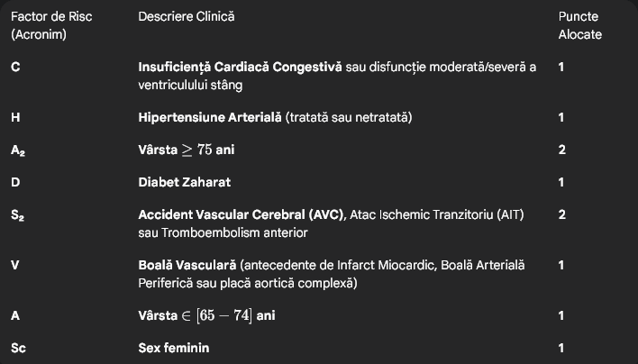This screenshot has height=364, width=638.
Task: Click the 'S₂' acronym cell
Action: tap(18, 215)
